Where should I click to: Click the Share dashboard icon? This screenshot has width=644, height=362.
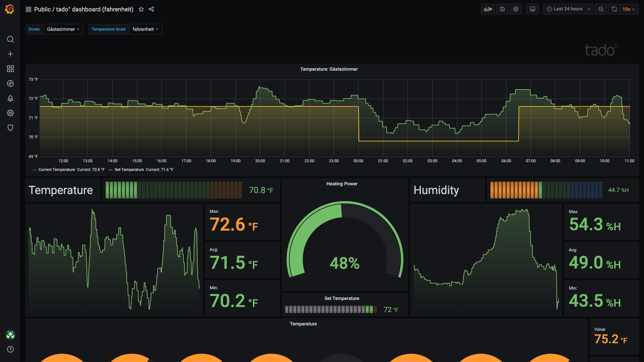[x=151, y=9]
